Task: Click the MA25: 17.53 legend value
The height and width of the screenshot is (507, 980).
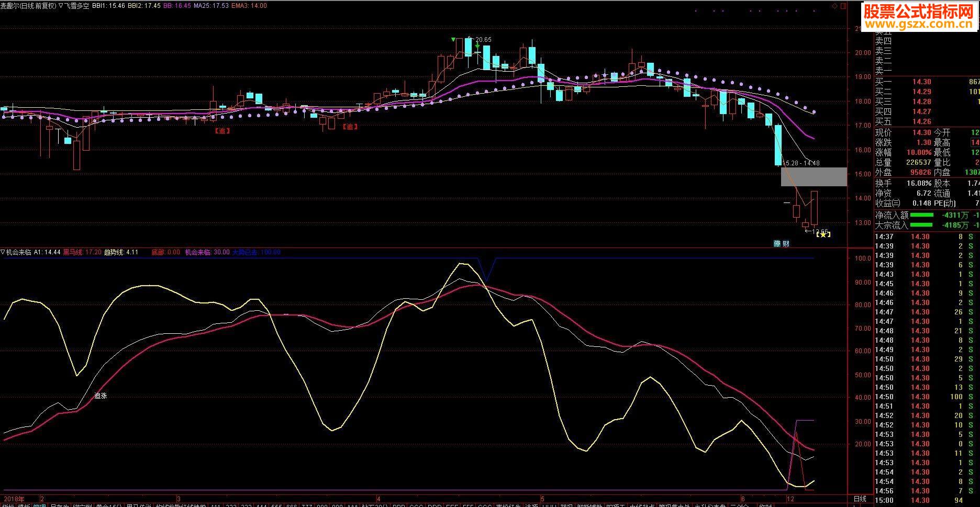Action: click(211, 6)
